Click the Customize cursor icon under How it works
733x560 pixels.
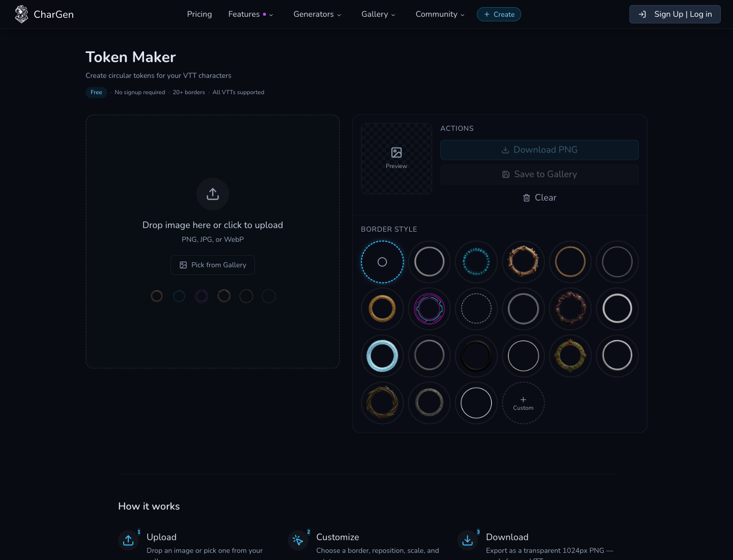pos(298,540)
